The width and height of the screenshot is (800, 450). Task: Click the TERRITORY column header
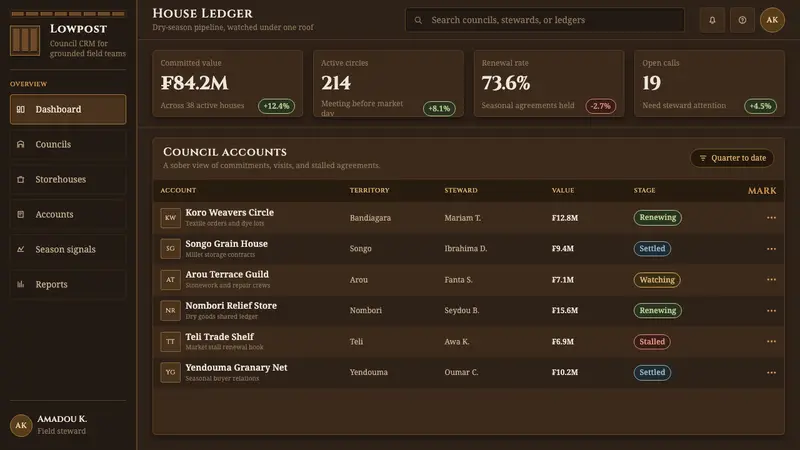click(369, 190)
